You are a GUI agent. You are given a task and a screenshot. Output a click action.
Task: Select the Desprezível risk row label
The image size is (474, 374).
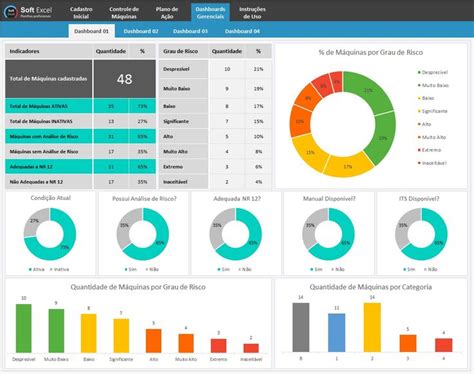click(183, 69)
